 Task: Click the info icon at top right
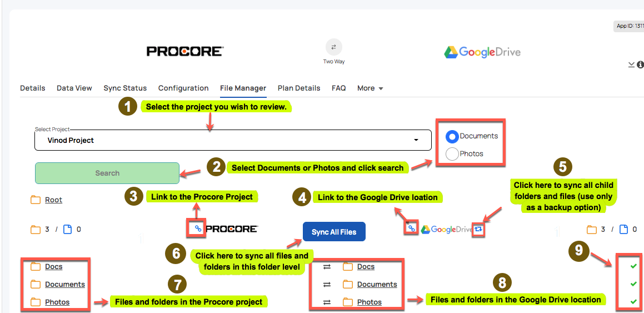[640, 65]
